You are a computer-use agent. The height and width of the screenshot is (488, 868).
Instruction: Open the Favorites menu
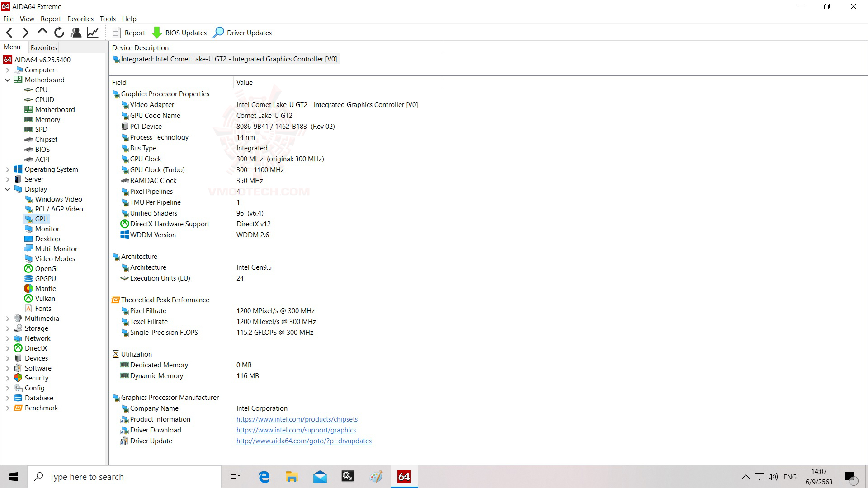80,19
